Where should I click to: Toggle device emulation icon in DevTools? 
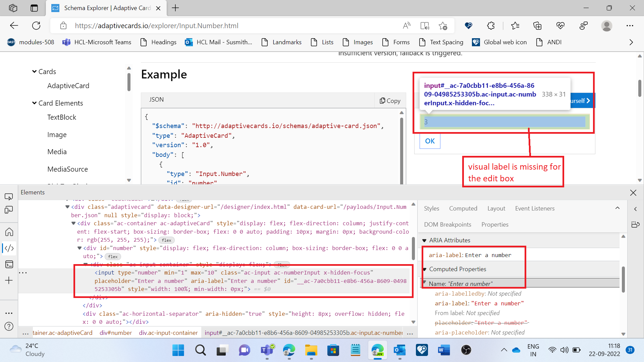(9, 210)
